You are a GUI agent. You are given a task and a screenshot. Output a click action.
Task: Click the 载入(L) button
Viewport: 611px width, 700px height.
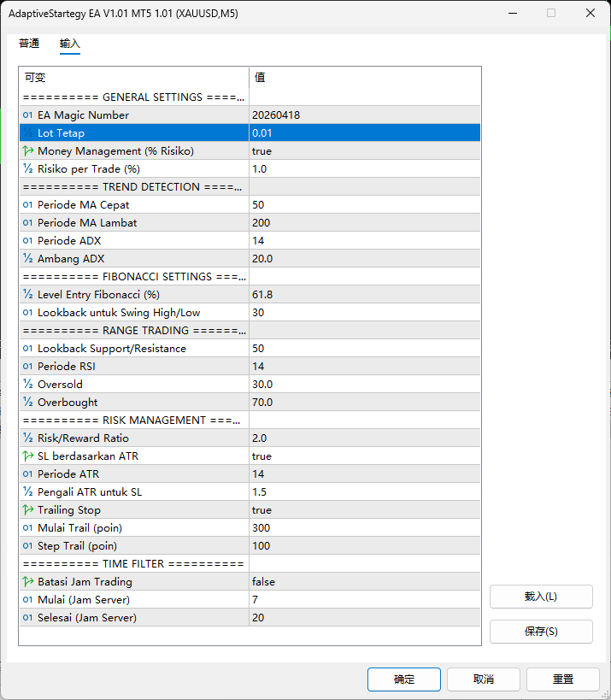[x=541, y=597]
